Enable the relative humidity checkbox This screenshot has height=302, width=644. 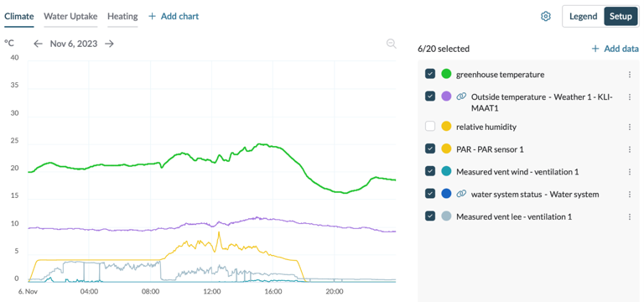pos(430,127)
